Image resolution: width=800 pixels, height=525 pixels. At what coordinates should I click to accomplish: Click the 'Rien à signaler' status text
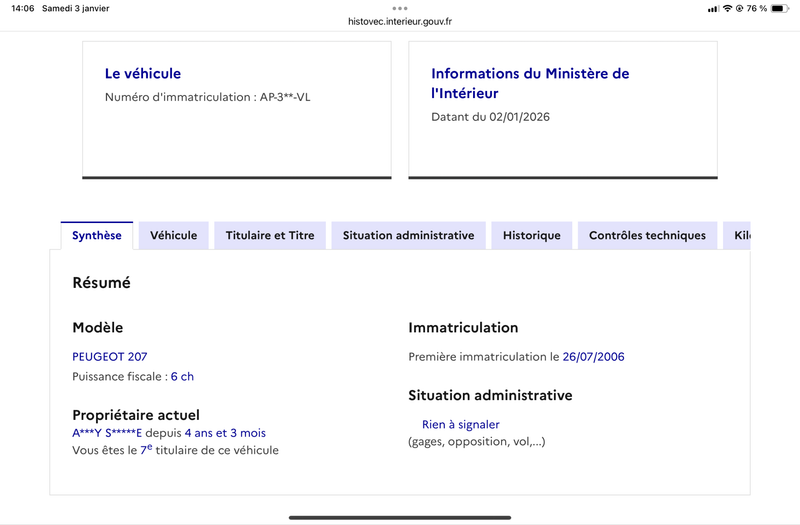pos(460,424)
